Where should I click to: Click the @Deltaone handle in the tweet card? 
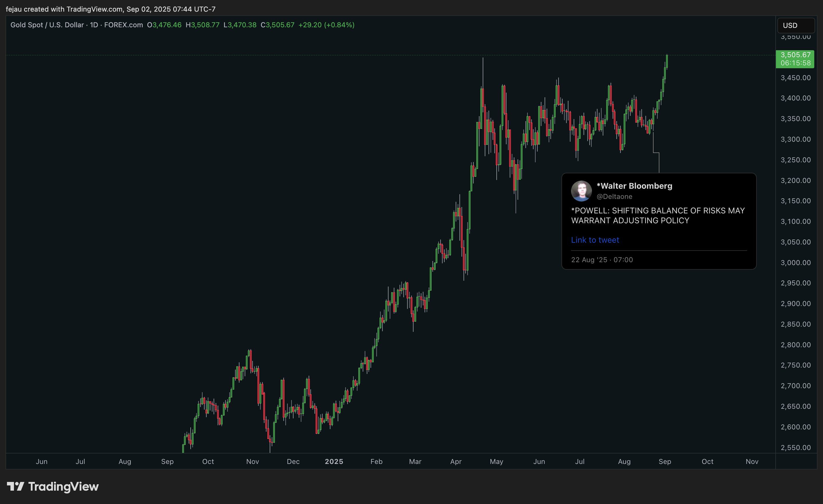coord(614,197)
